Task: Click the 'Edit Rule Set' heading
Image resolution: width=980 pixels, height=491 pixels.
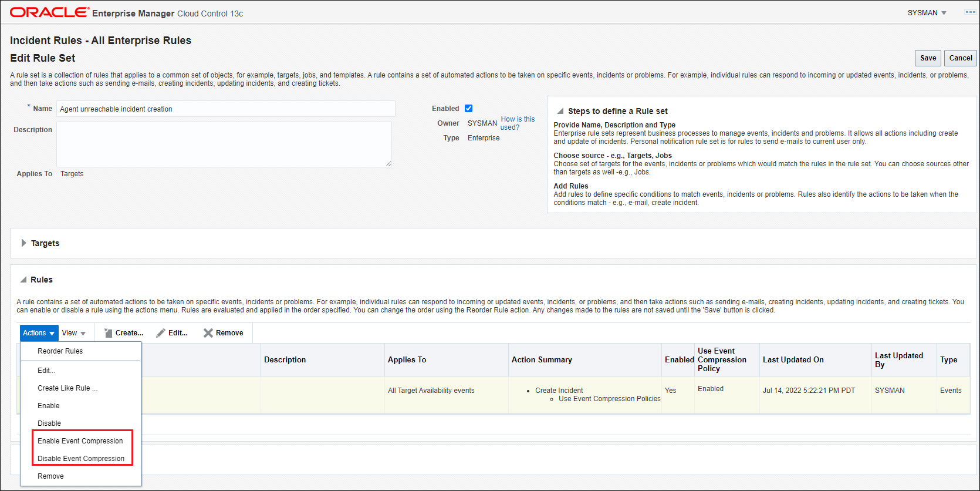Action: 43,58
